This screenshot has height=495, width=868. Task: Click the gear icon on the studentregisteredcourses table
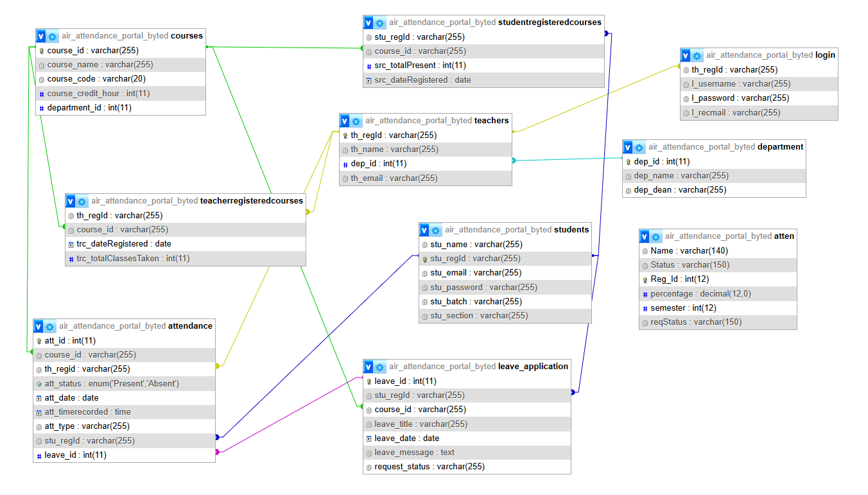(380, 22)
